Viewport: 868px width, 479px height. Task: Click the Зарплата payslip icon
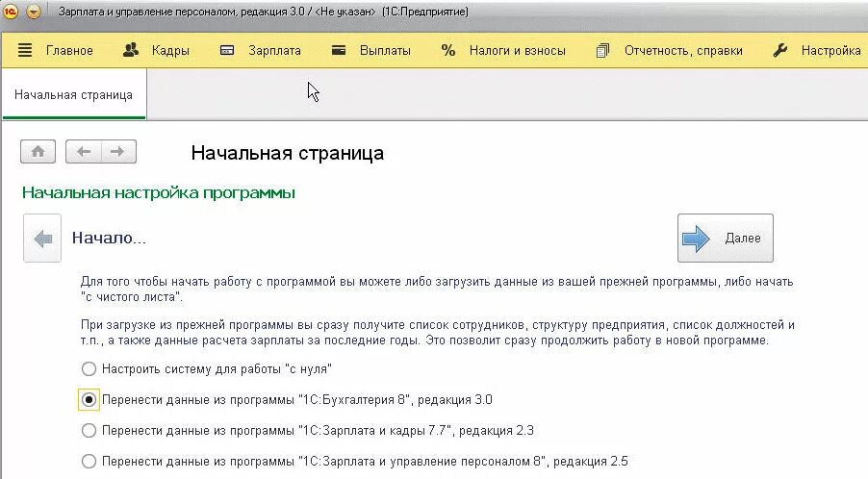[x=227, y=50]
